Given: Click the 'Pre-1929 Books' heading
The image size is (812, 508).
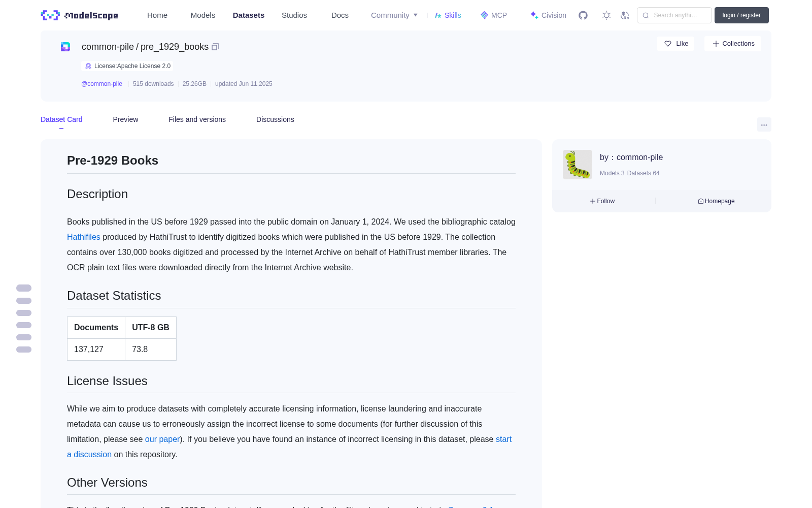Looking at the screenshot, I should [113, 161].
